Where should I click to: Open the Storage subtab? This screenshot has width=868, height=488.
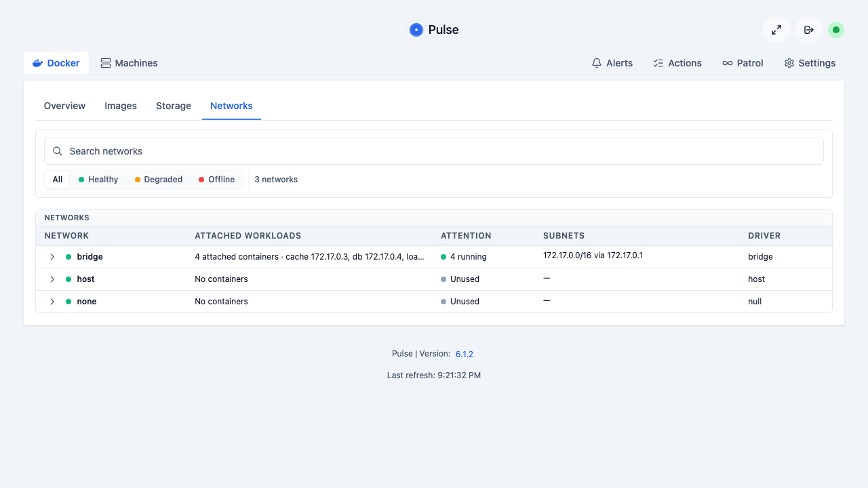pyautogui.click(x=174, y=106)
